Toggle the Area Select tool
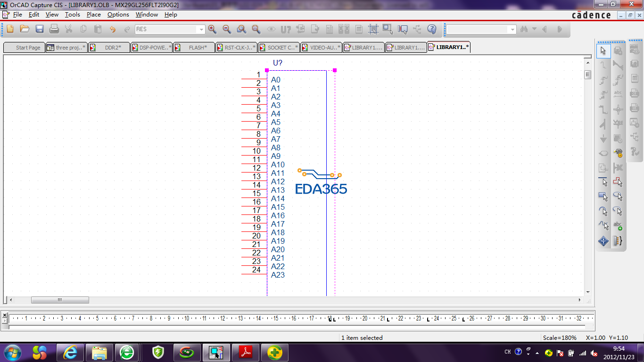 click(x=388, y=29)
